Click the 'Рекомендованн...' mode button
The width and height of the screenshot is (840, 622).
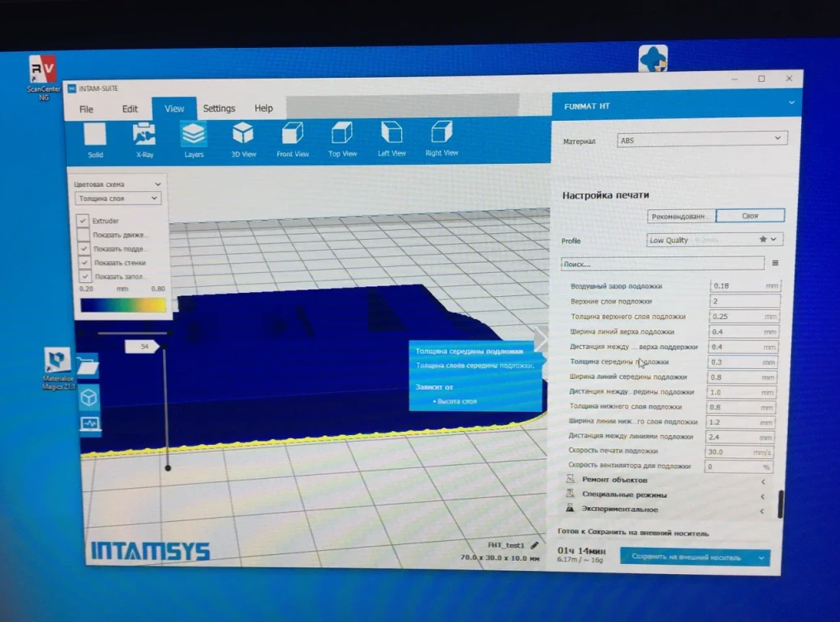[x=680, y=216]
